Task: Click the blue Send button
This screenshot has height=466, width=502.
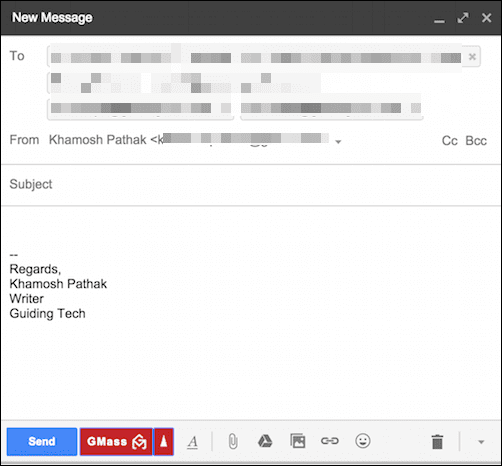Action: [42, 442]
